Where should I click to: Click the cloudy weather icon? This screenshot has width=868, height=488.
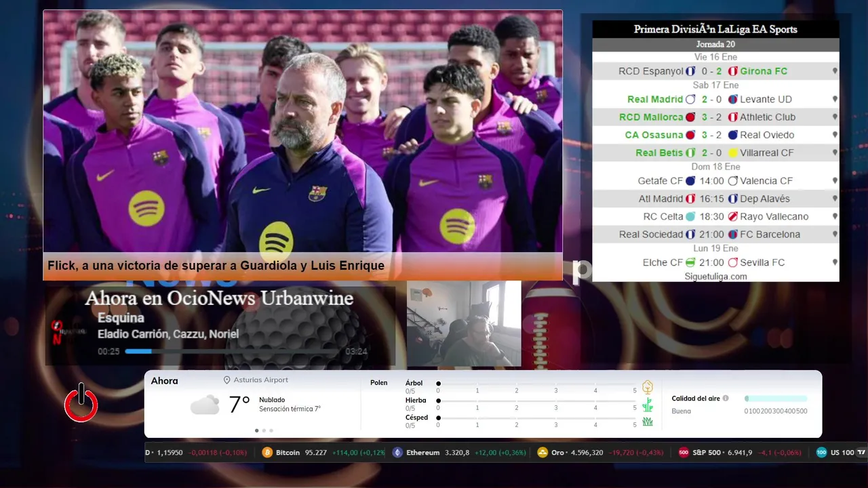[x=205, y=405]
